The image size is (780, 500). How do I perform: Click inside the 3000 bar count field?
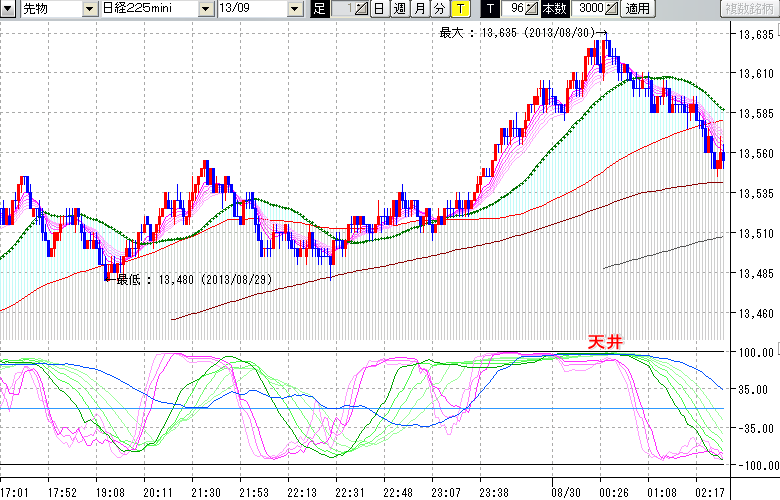586,9
